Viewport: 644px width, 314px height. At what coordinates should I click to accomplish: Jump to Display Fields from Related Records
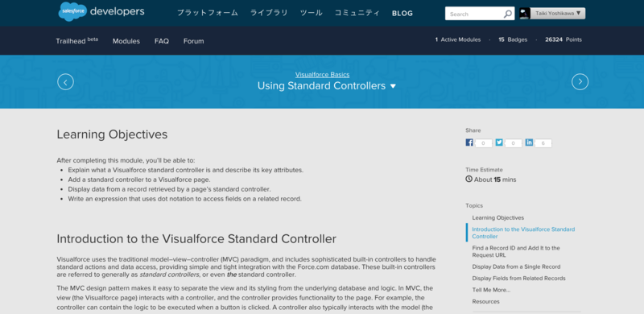[518, 279]
